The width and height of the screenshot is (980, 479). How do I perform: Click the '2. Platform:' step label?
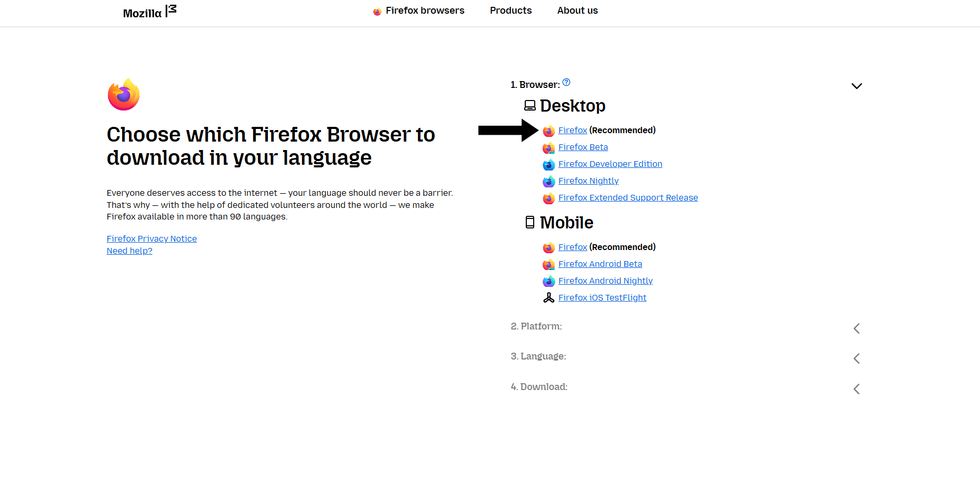[x=536, y=326]
